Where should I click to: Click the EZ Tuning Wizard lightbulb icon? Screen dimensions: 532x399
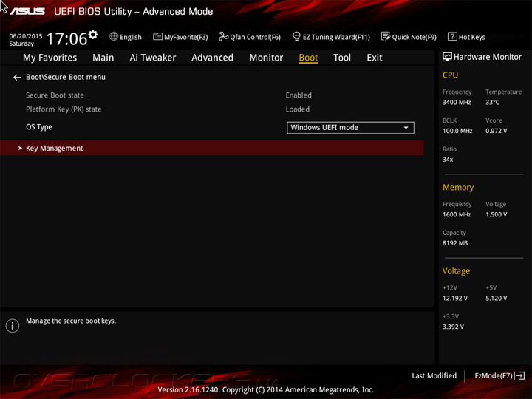pyautogui.click(x=296, y=36)
